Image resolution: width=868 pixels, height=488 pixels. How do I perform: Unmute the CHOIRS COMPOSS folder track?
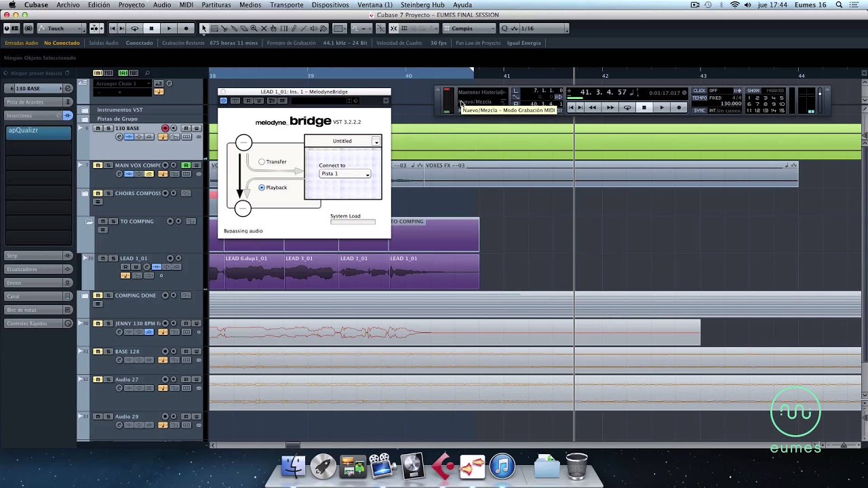tap(98, 193)
